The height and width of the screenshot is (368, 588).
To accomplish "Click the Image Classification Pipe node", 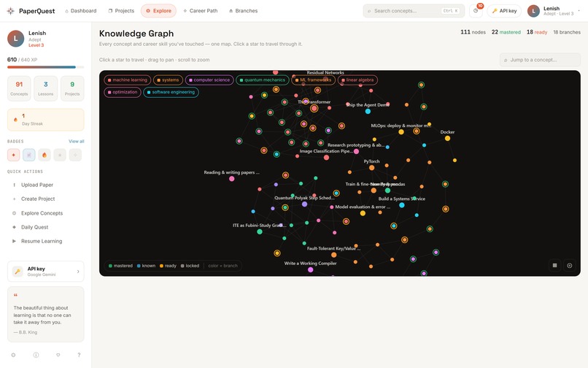I will 327,157.
